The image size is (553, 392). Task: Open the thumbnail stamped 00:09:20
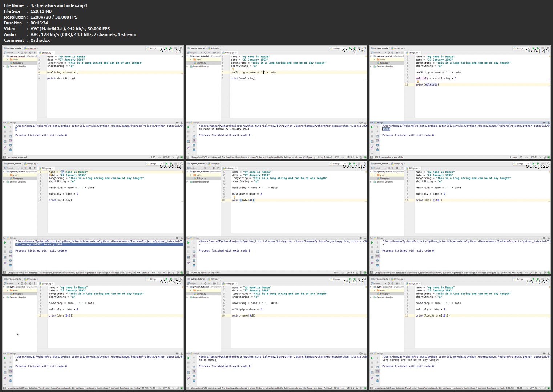coord(460,218)
